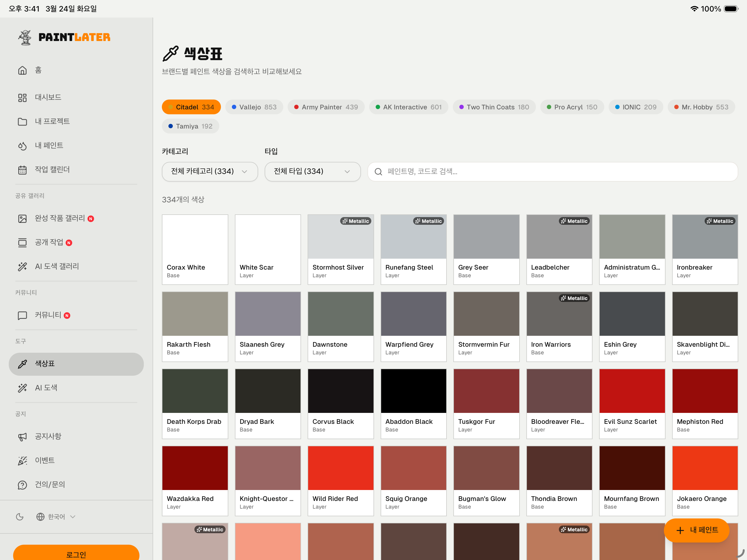Click the floating 내 페인트 button
Image resolution: width=747 pixels, height=560 pixels.
point(696,530)
